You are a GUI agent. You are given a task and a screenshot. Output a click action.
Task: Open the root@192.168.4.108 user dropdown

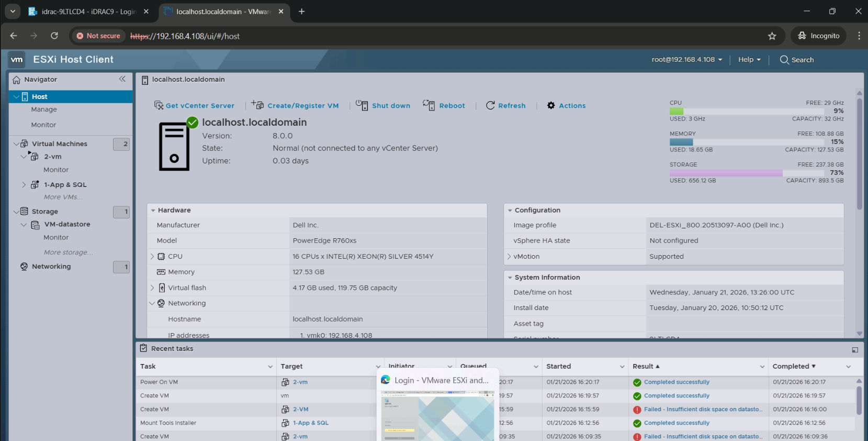[686, 60]
